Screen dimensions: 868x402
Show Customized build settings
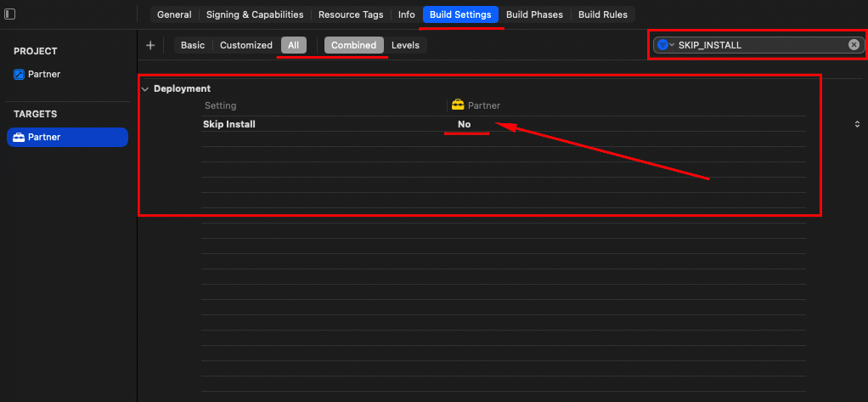246,45
